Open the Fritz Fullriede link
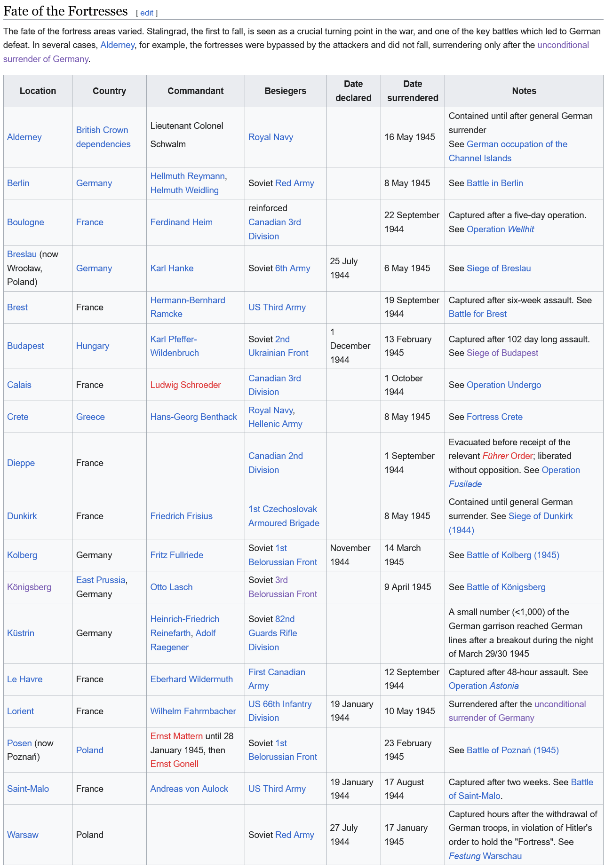 (177, 555)
